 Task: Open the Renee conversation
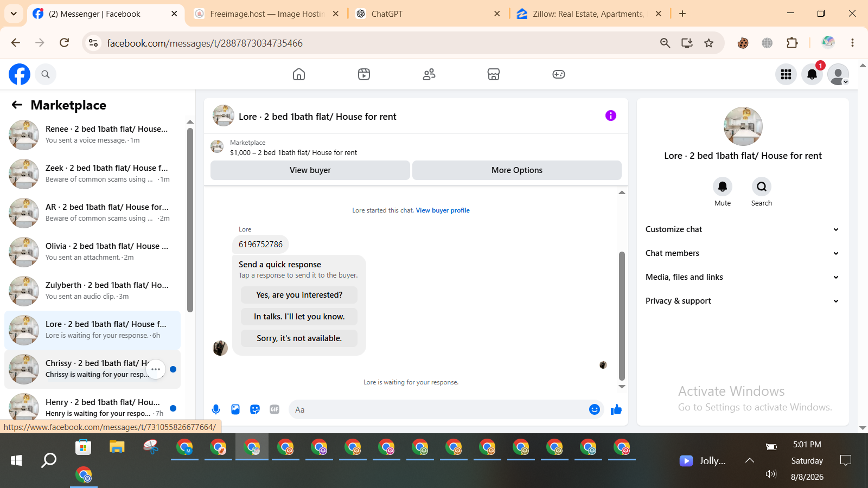[x=92, y=135]
